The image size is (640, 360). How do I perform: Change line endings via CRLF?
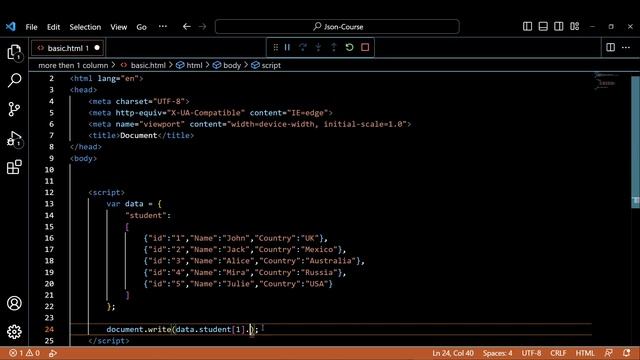pos(558,353)
